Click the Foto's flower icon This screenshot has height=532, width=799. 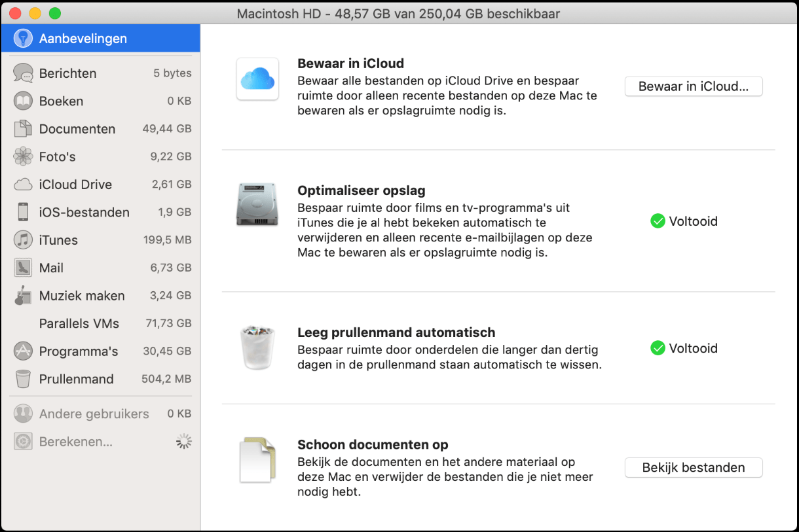pyautogui.click(x=23, y=156)
